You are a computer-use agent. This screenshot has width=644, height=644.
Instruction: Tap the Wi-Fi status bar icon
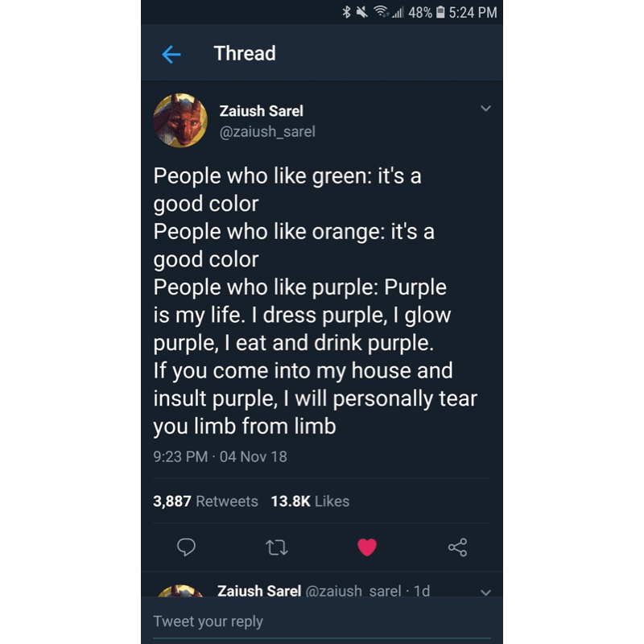point(382,12)
